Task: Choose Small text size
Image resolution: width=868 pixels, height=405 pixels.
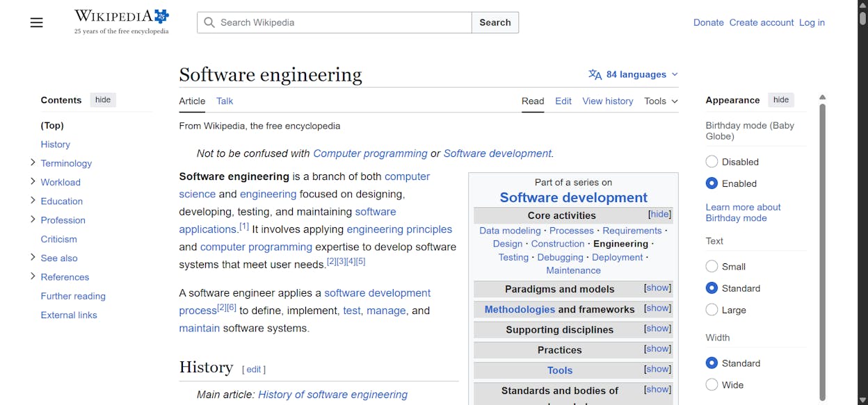Action: coord(712,266)
